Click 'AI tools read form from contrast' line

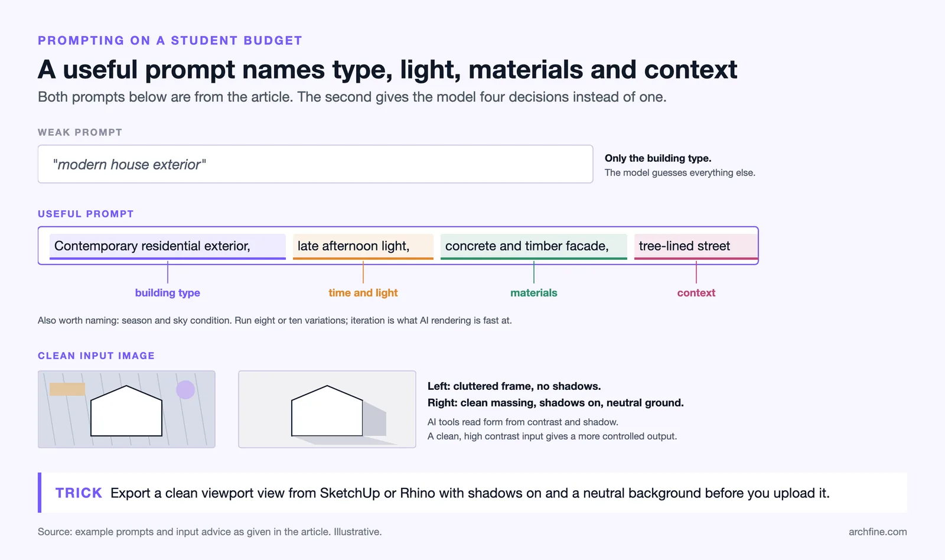click(x=523, y=422)
